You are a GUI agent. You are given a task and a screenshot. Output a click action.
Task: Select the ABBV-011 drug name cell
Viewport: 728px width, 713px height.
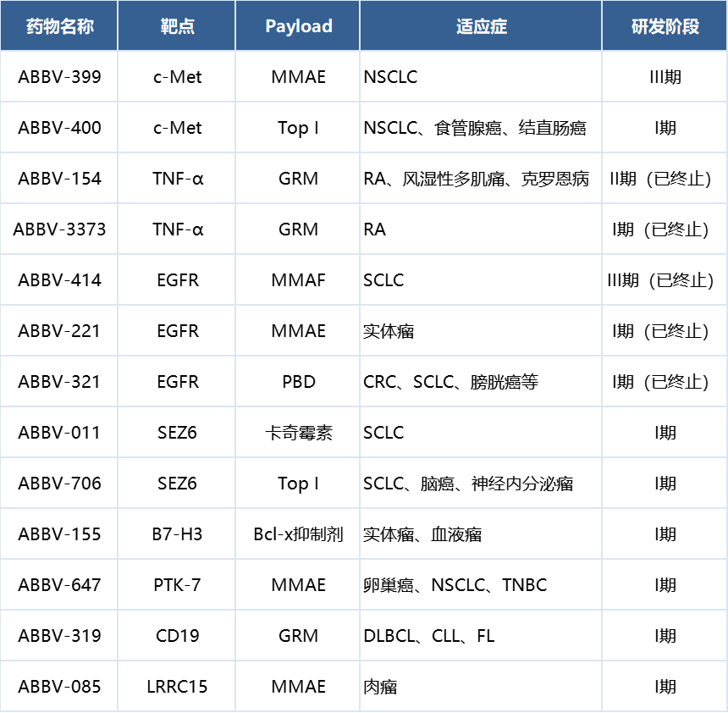(x=59, y=433)
